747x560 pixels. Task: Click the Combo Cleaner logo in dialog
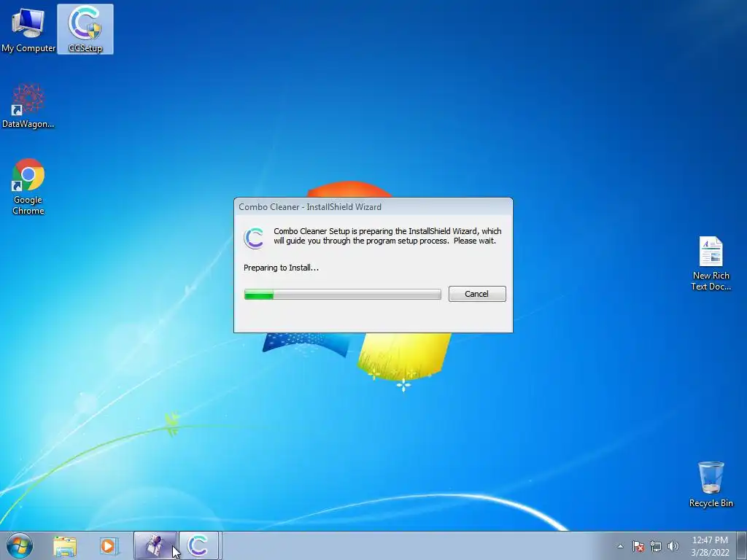(x=254, y=238)
